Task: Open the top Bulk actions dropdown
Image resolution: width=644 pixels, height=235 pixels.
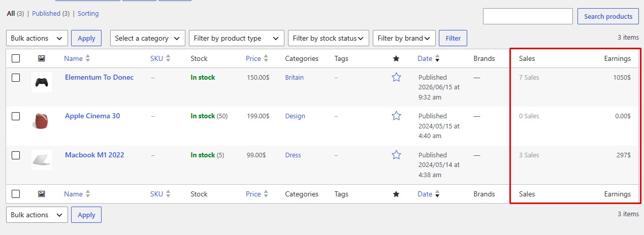Action: click(37, 38)
